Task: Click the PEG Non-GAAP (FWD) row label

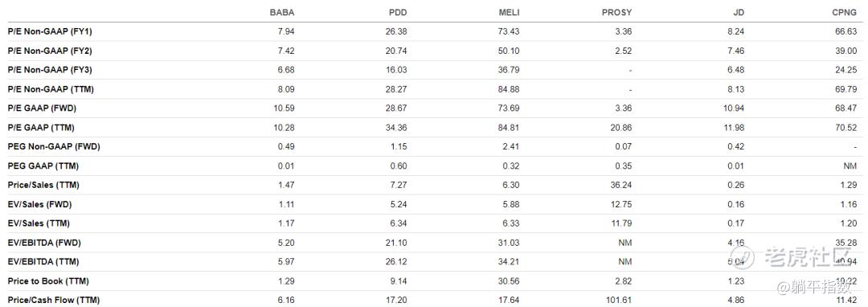Action: pos(54,146)
